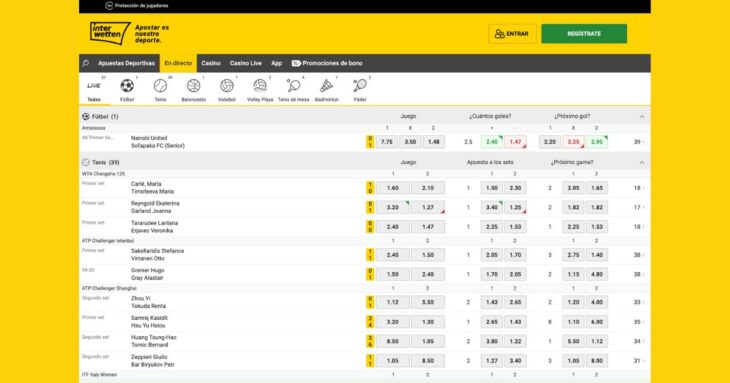Click the Interwetten logo
Screen dimensions: 730x383
pyautogui.click(x=110, y=33)
